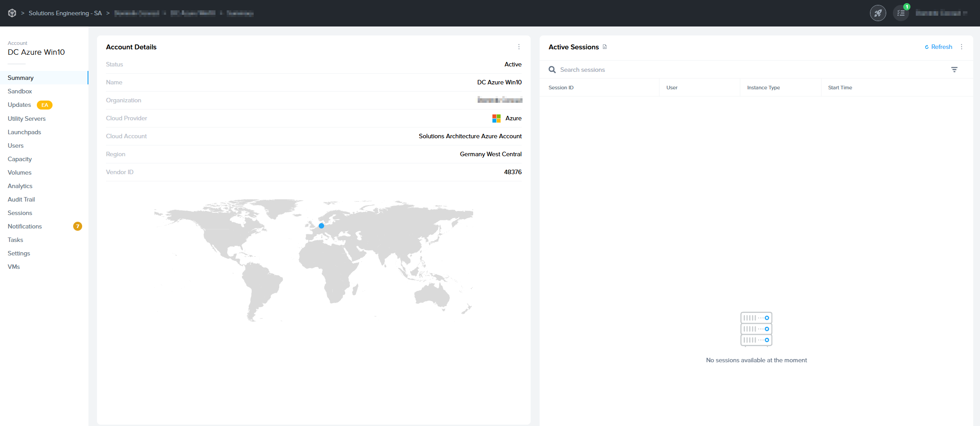Open the Audit Trail sidebar page
980x426 pixels.
point(21,199)
